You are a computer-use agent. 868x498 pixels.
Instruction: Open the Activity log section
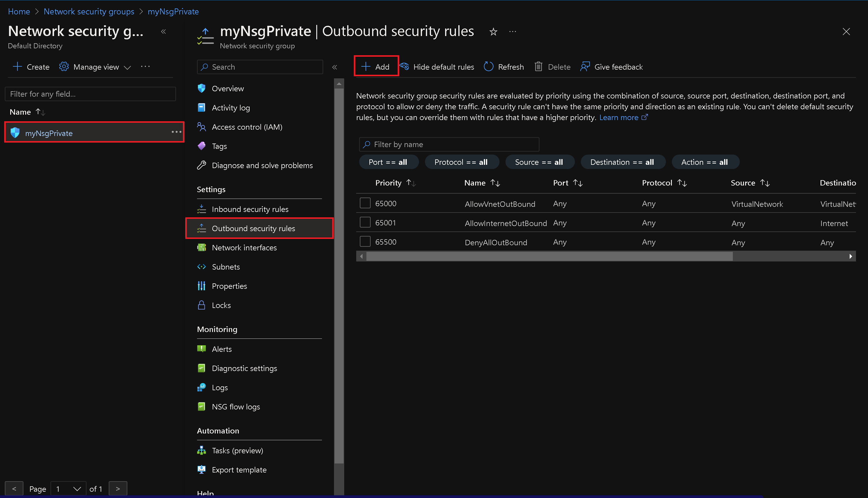coord(231,107)
